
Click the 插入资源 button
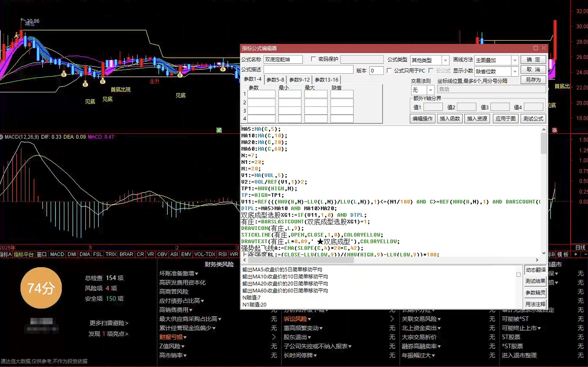click(x=477, y=119)
